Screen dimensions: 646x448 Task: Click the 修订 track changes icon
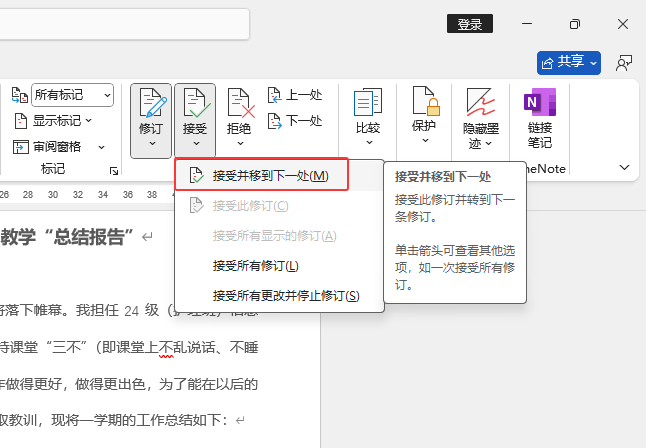(151, 102)
